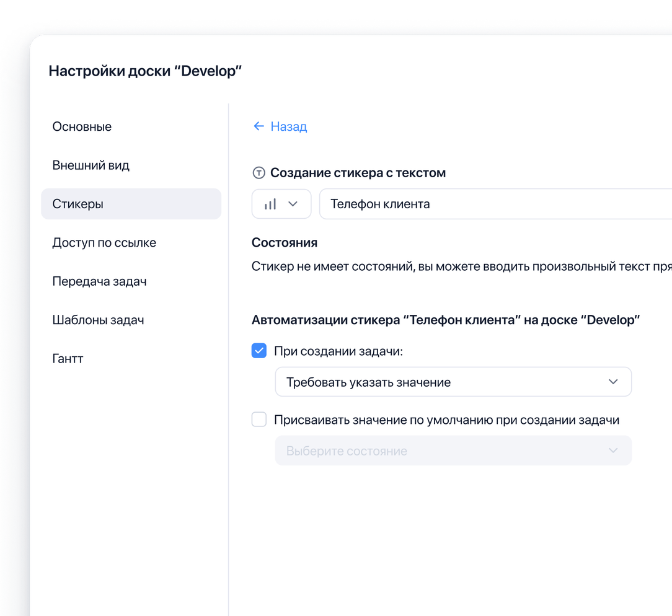Click the circled "T" text sticker icon

pyautogui.click(x=259, y=173)
